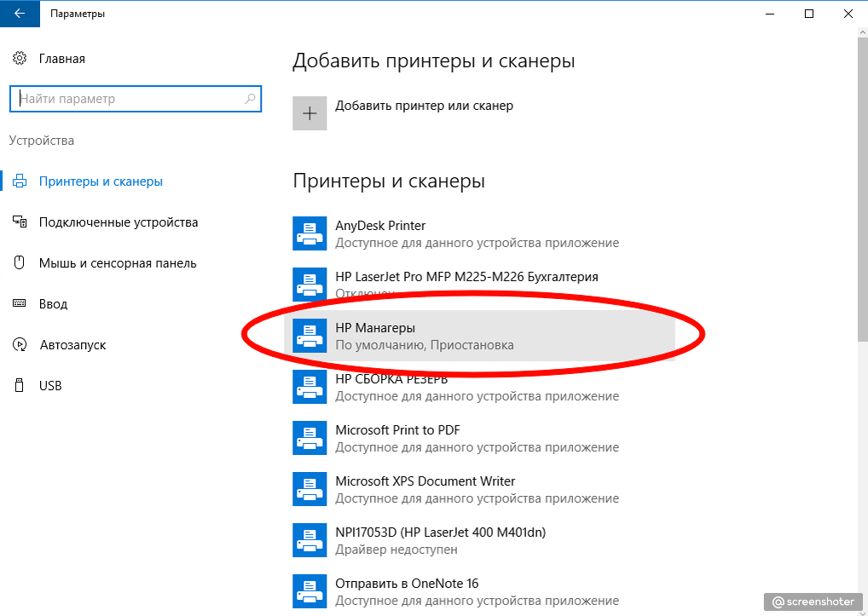Maximize the Параметры window
Screen dimensions: 868x616
[809, 14]
